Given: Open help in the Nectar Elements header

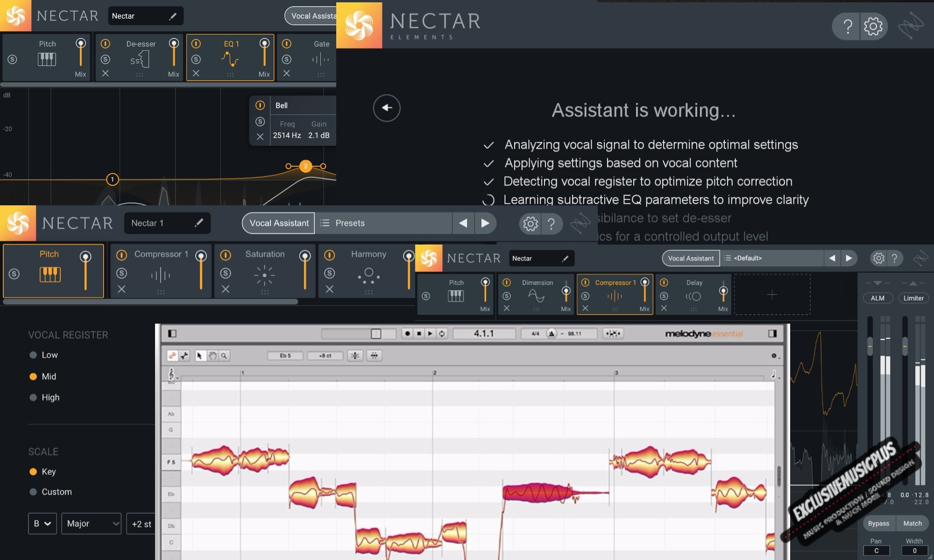Looking at the screenshot, I should (848, 26).
